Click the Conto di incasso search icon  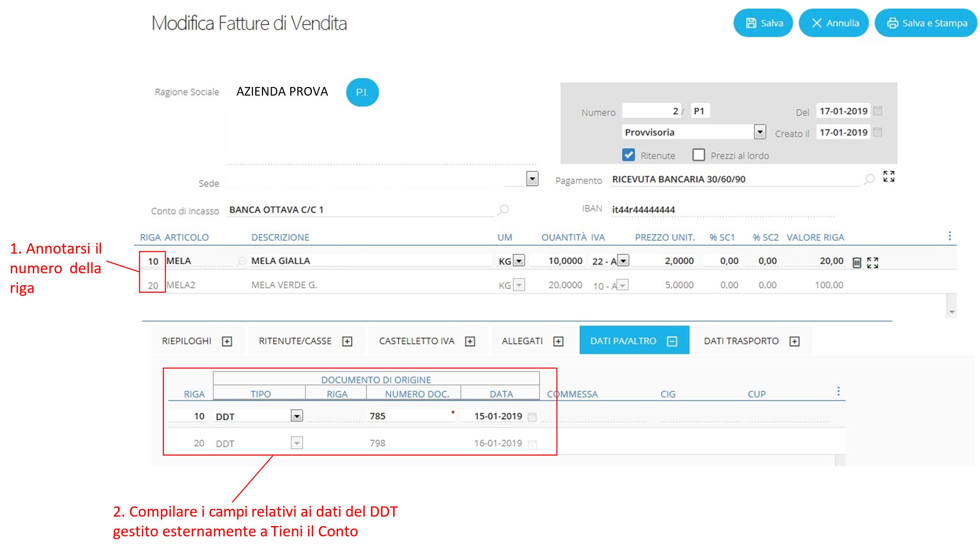(503, 210)
